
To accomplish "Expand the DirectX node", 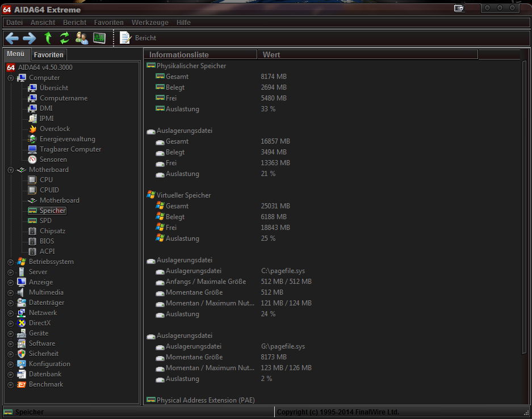I will [x=11, y=323].
